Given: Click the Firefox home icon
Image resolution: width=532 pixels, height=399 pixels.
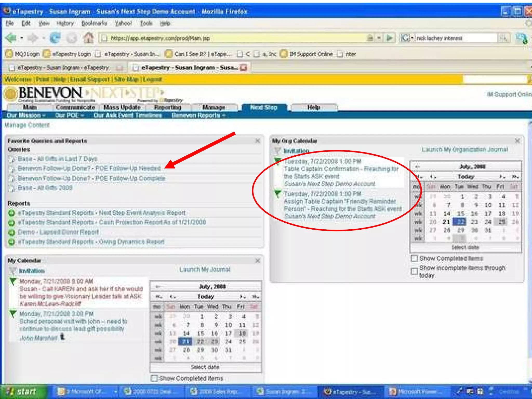Looking at the screenshot, I should pos(88,38).
